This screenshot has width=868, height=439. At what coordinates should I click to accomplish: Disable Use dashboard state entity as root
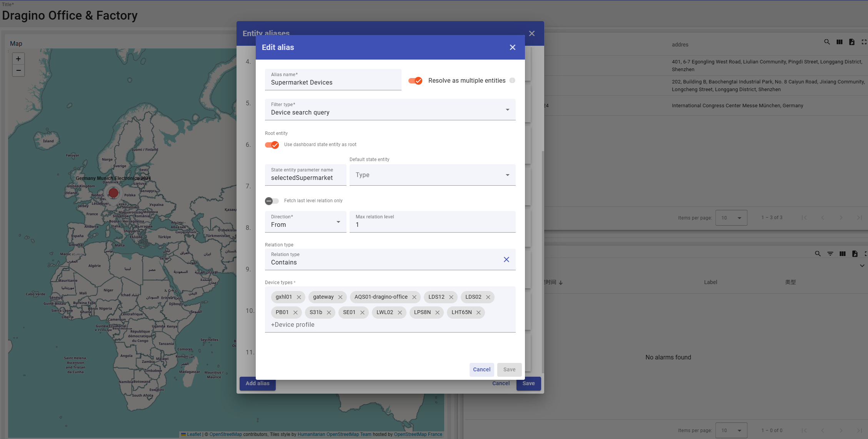272,145
